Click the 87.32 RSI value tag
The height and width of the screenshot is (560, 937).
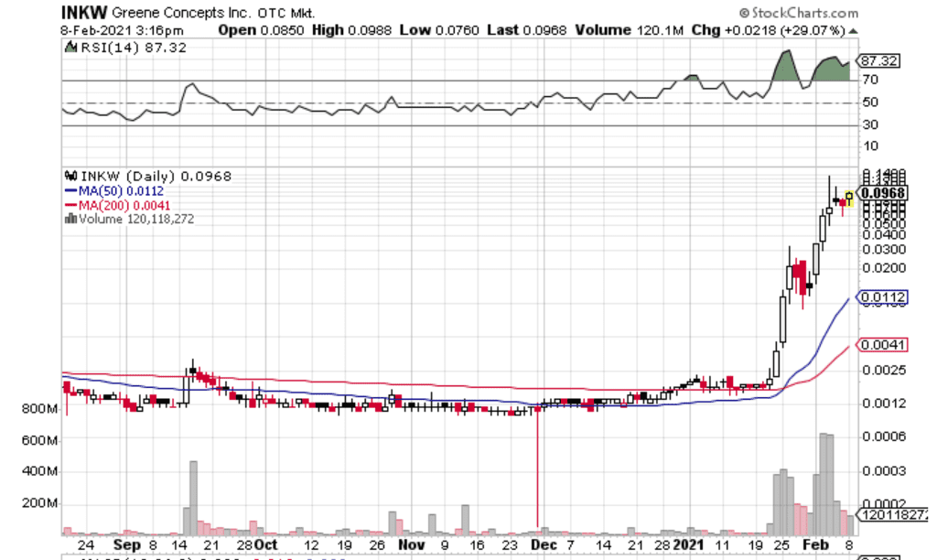[878, 61]
